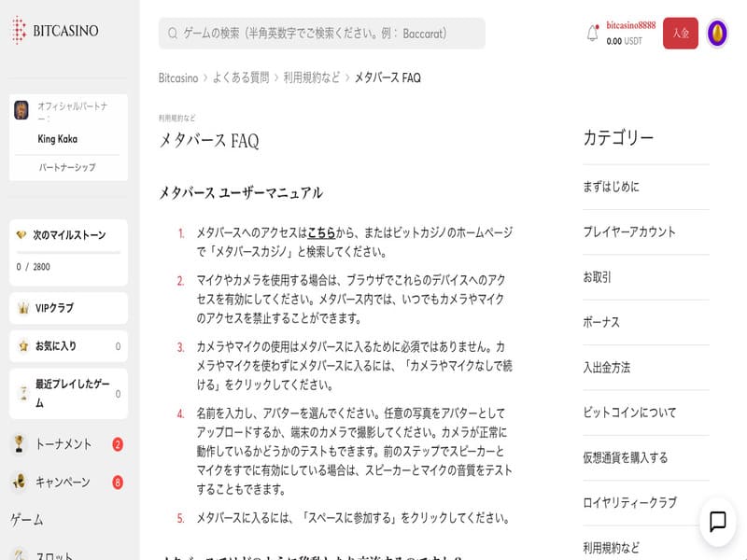The image size is (747, 560).
Task: Open the パートナーシップ link
Action: [x=66, y=168]
